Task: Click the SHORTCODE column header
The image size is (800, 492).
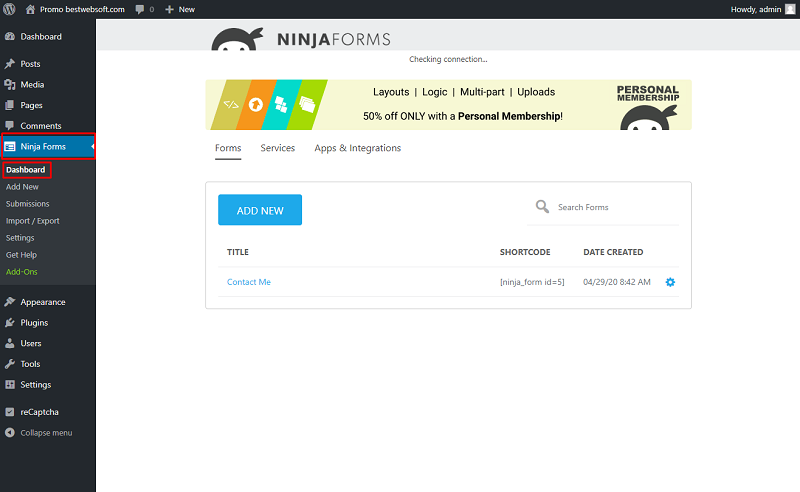Action: (x=525, y=252)
